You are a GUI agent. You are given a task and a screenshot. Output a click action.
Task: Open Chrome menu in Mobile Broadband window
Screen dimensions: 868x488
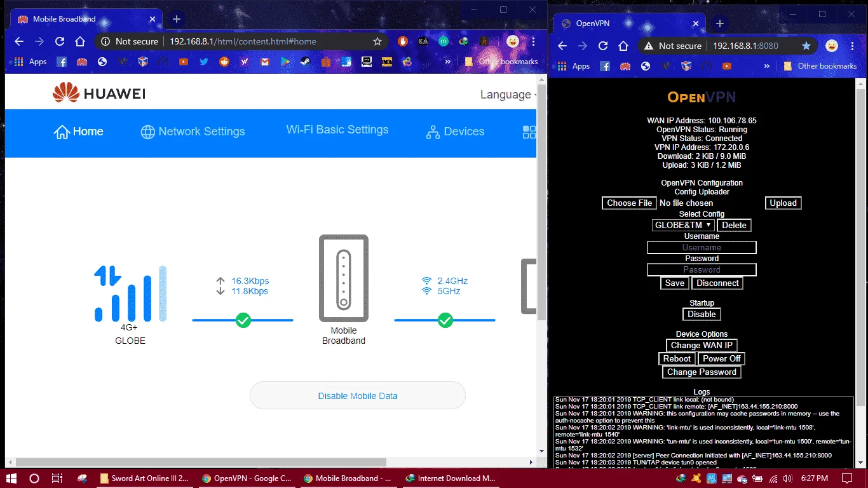click(532, 41)
